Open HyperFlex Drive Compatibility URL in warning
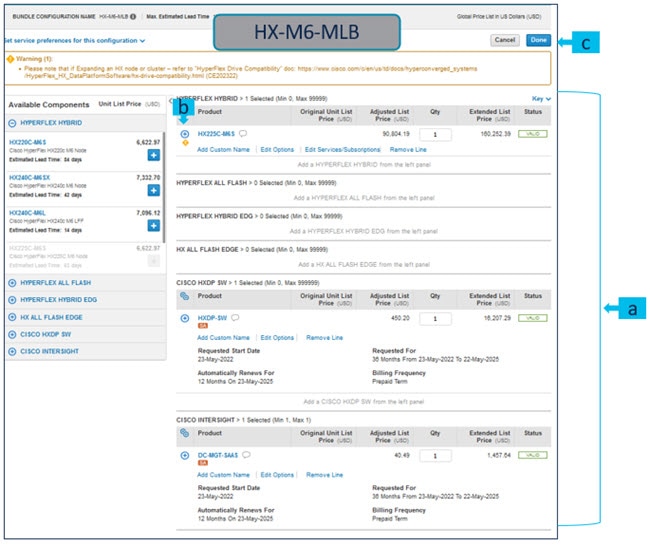 [x=250, y=72]
